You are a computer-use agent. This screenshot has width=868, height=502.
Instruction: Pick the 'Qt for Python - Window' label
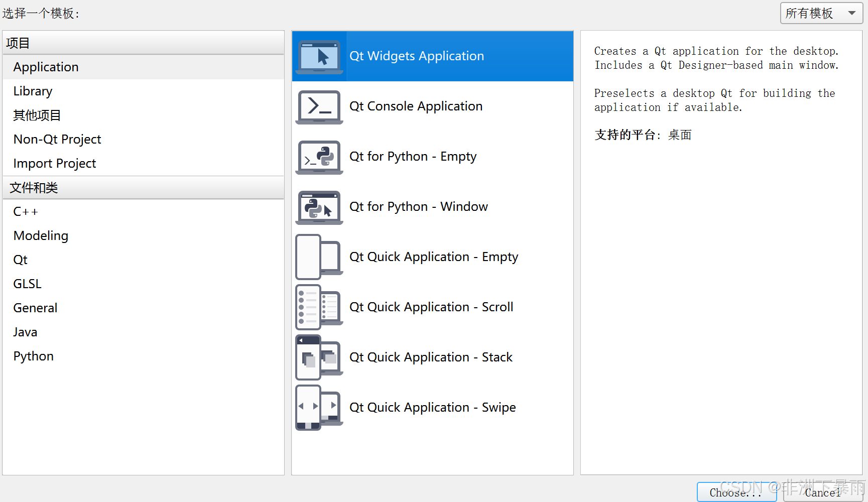pyautogui.click(x=419, y=207)
